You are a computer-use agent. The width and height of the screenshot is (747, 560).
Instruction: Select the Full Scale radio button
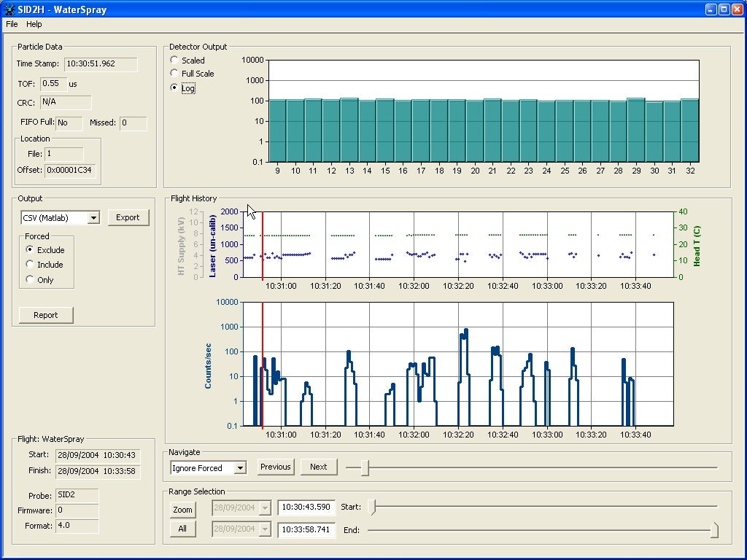pyautogui.click(x=174, y=73)
